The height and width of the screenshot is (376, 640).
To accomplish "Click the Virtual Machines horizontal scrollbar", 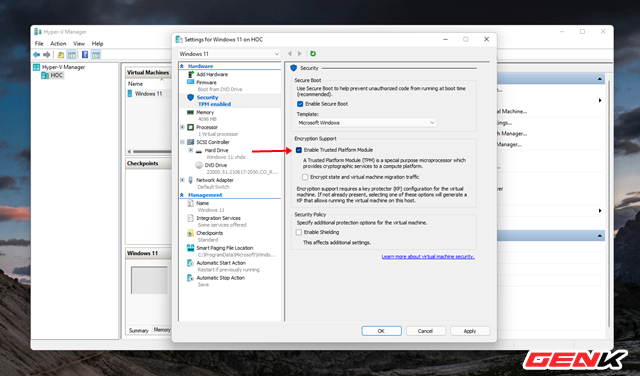I will 149,151.
